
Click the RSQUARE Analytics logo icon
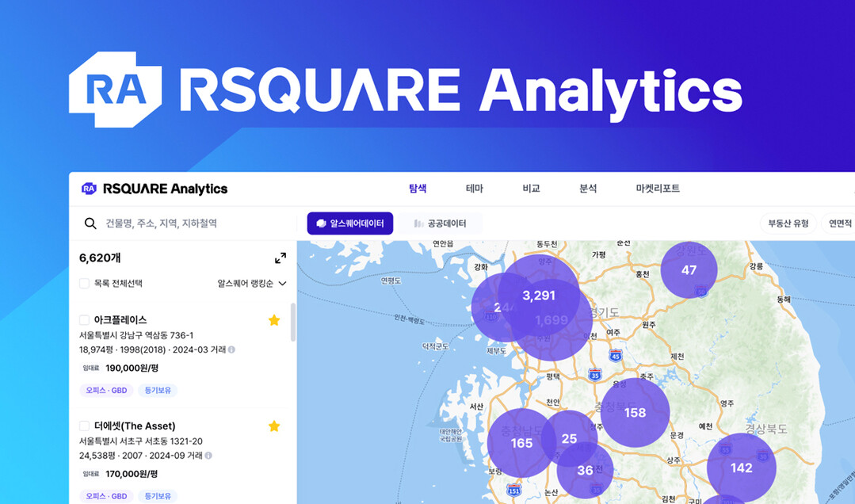click(x=89, y=189)
